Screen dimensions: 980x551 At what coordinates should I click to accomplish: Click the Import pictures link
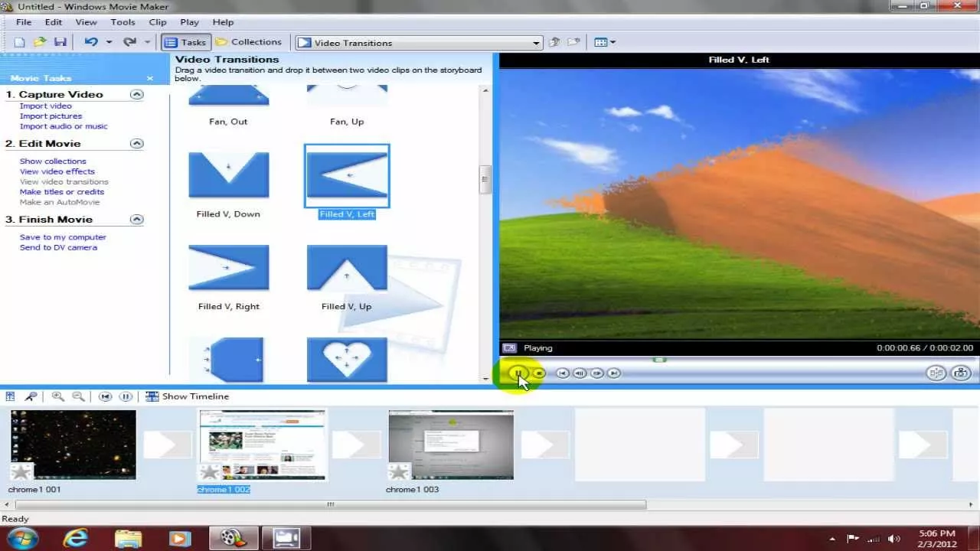[x=51, y=116]
